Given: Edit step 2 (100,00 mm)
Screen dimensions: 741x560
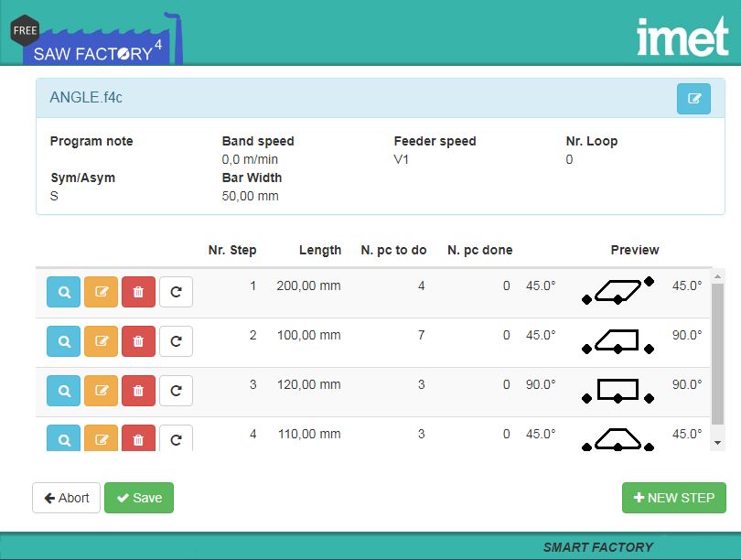Looking at the screenshot, I should click(102, 341).
